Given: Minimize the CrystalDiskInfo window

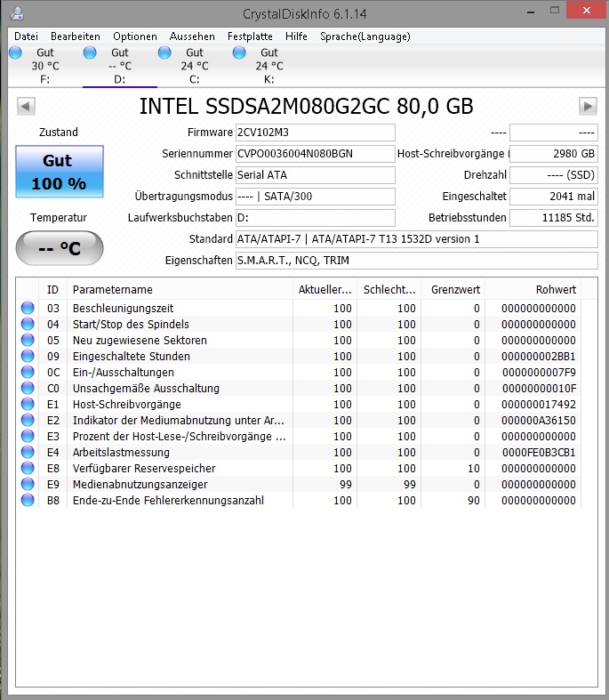Looking at the screenshot, I should [x=531, y=11].
